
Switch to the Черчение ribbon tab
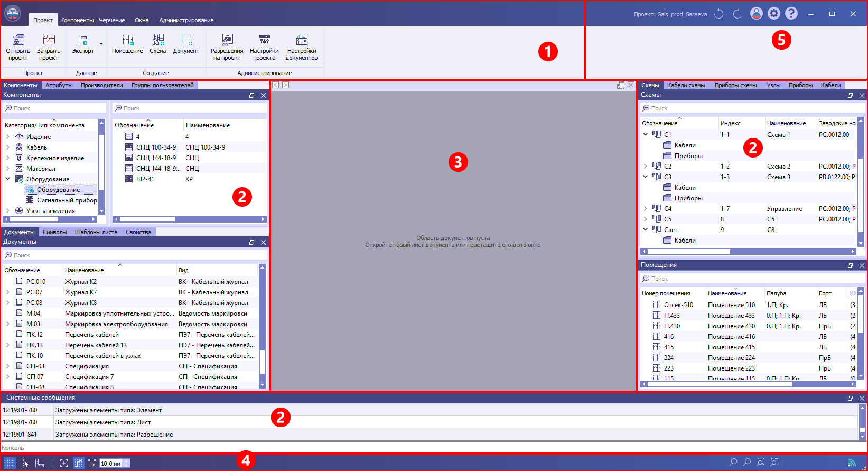tap(112, 20)
